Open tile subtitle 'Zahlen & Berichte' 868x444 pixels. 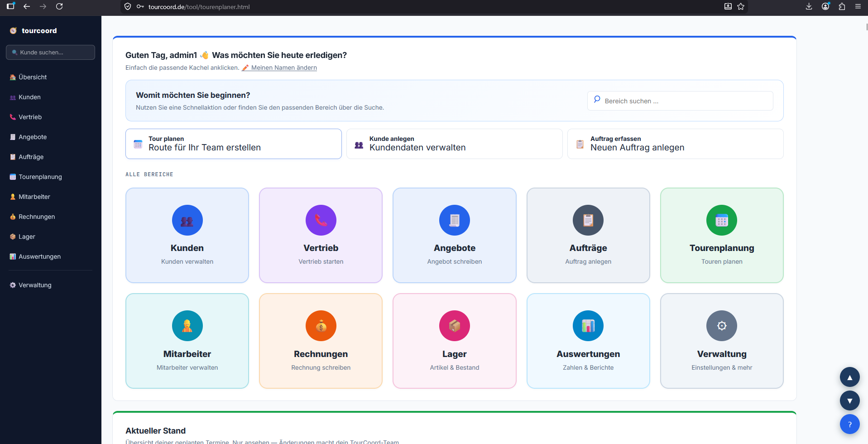tap(588, 367)
